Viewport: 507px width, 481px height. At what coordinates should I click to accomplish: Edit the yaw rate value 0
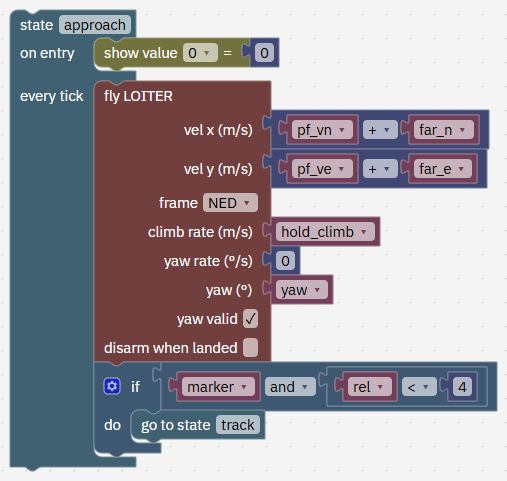click(285, 261)
